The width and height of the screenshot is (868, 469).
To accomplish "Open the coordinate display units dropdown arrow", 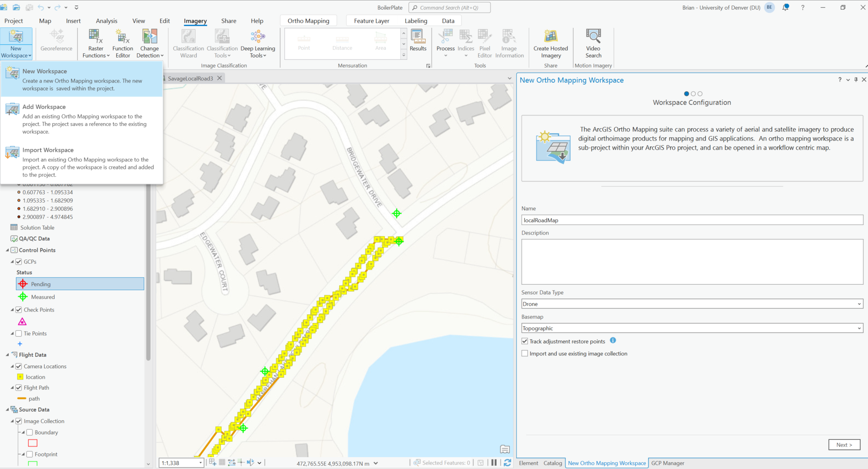I will pyautogui.click(x=376, y=463).
